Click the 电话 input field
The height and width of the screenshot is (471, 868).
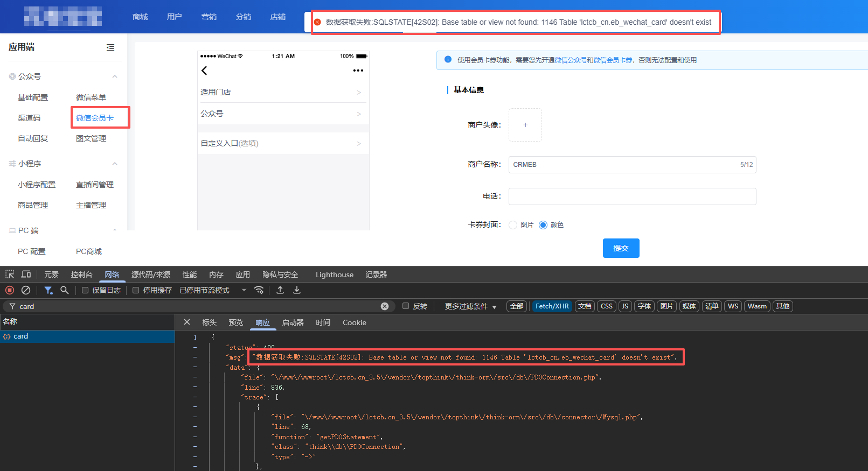(x=632, y=196)
